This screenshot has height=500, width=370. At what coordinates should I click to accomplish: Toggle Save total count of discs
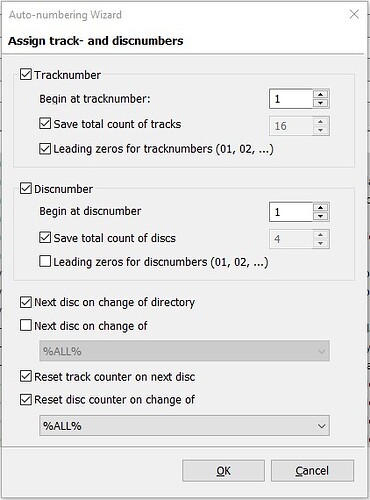45,237
